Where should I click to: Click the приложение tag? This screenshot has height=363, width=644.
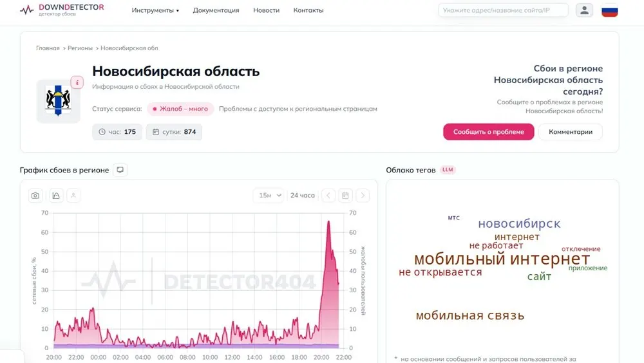pos(588,268)
